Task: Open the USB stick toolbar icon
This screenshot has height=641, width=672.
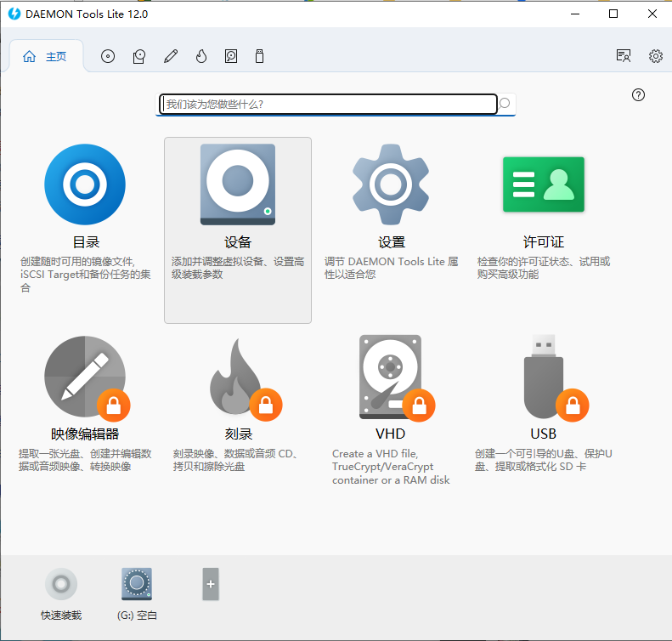Action: pyautogui.click(x=259, y=56)
